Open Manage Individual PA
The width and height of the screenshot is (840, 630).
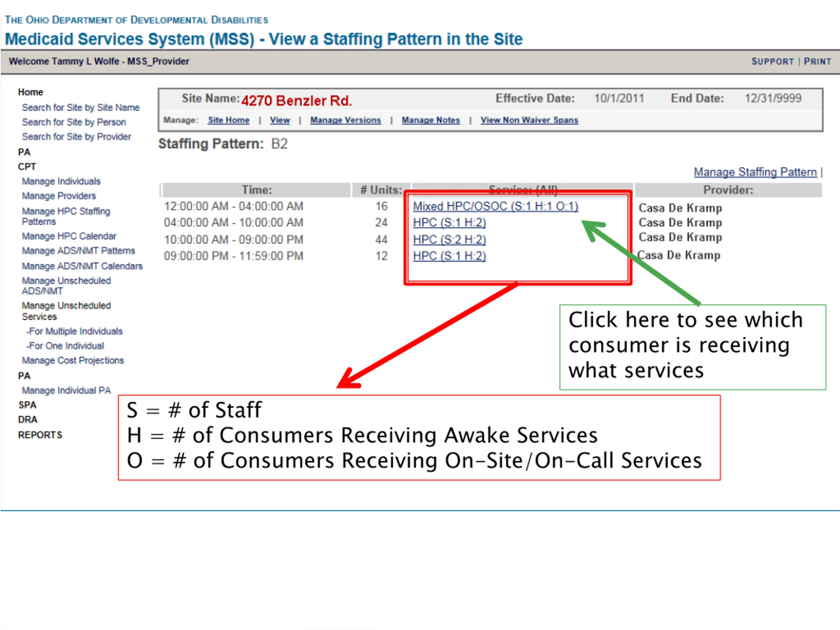click(67, 390)
